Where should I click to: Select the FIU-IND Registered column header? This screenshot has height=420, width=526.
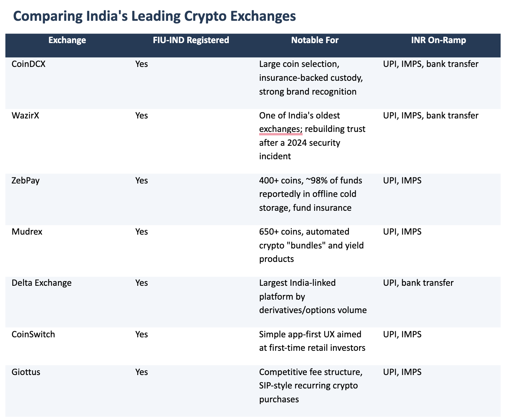[191, 40]
